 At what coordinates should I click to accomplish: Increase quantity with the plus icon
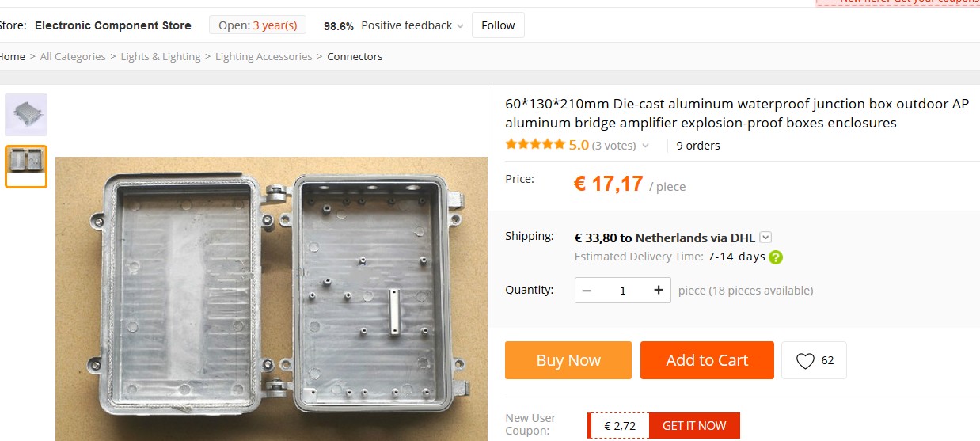(659, 291)
